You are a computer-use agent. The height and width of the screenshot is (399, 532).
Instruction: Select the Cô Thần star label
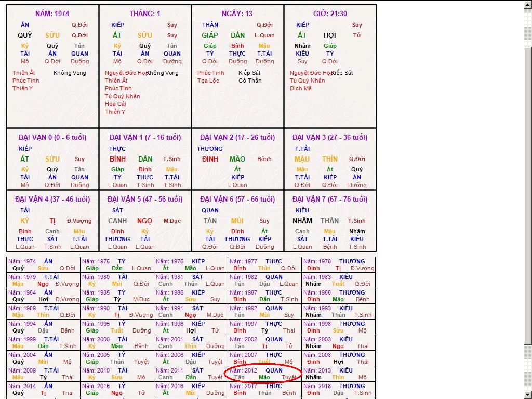click(x=250, y=81)
